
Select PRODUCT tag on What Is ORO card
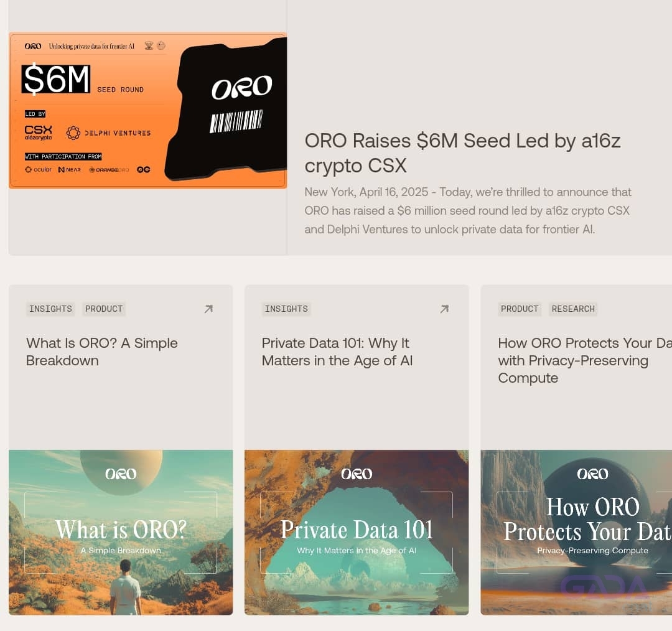coord(104,309)
